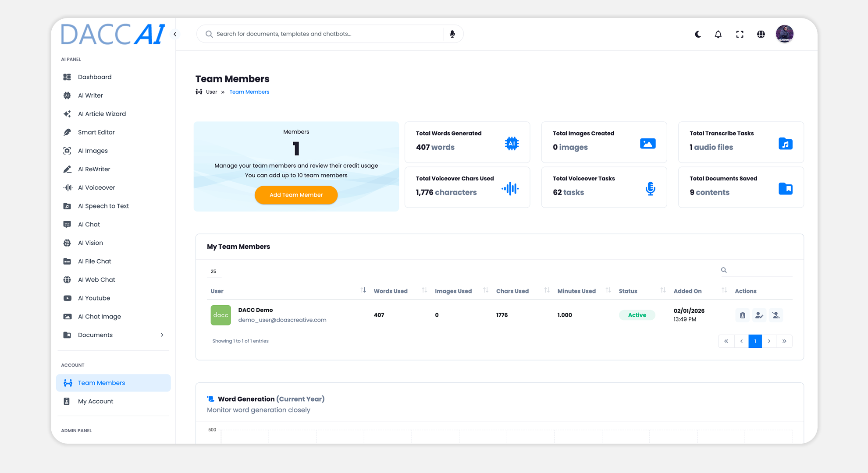View credit usage for DACC Demo
Screen dimensions: 868x473
[742, 315]
